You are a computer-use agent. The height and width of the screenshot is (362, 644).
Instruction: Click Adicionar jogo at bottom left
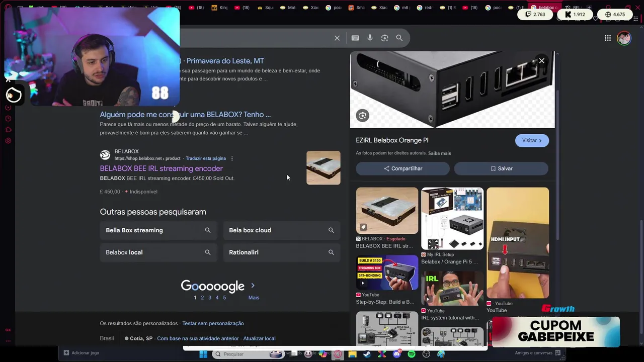(x=82, y=353)
